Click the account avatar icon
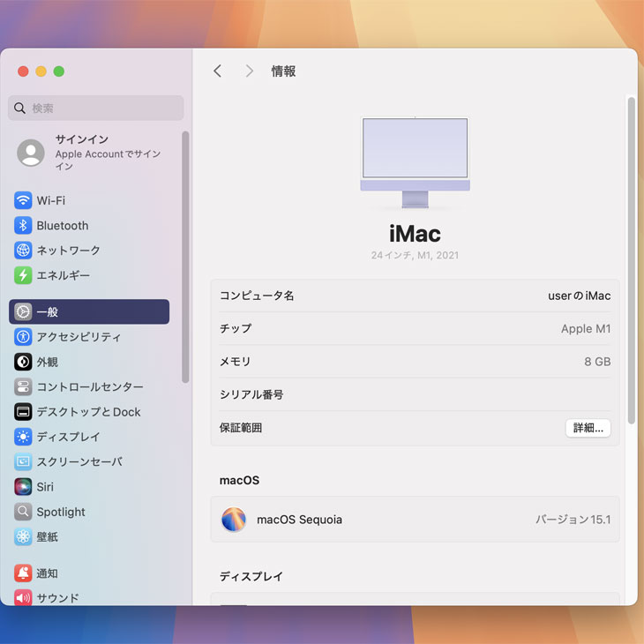This screenshot has height=644, width=644. click(31, 153)
